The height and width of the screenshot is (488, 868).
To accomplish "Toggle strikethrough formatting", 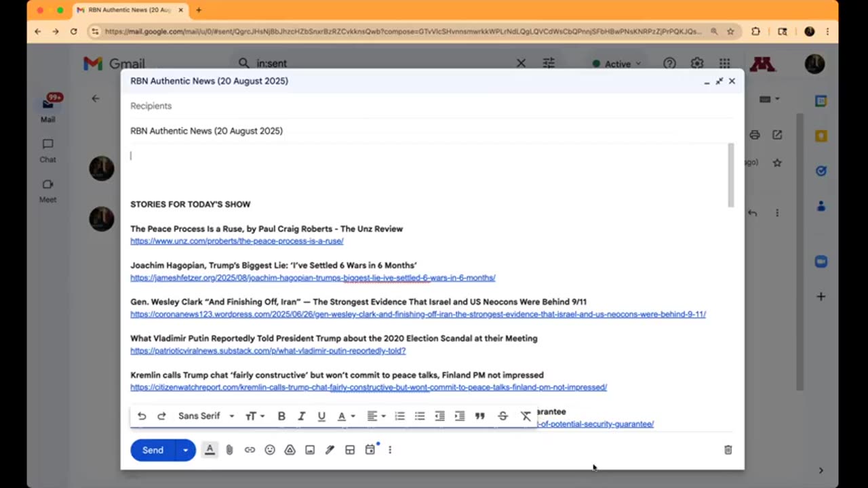I will [x=502, y=416].
